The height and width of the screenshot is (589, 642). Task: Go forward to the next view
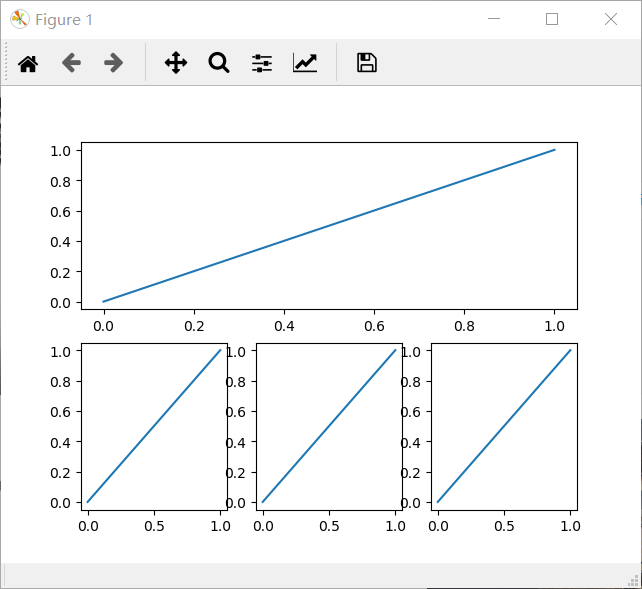click(x=113, y=63)
